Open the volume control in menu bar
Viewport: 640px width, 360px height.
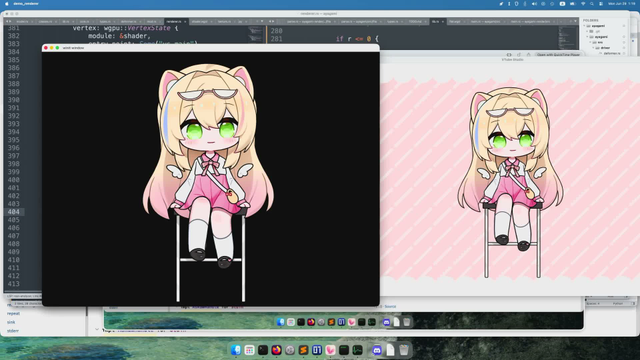click(x=534, y=4)
